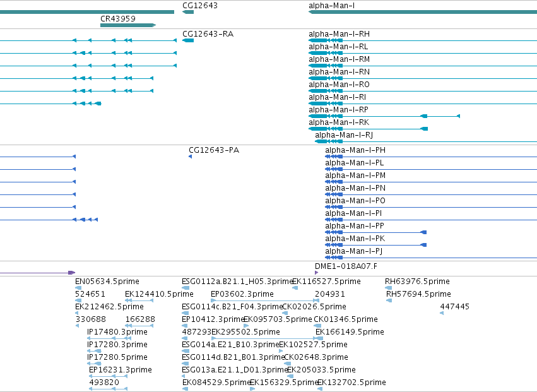Select EST 524651

(x=90, y=294)
